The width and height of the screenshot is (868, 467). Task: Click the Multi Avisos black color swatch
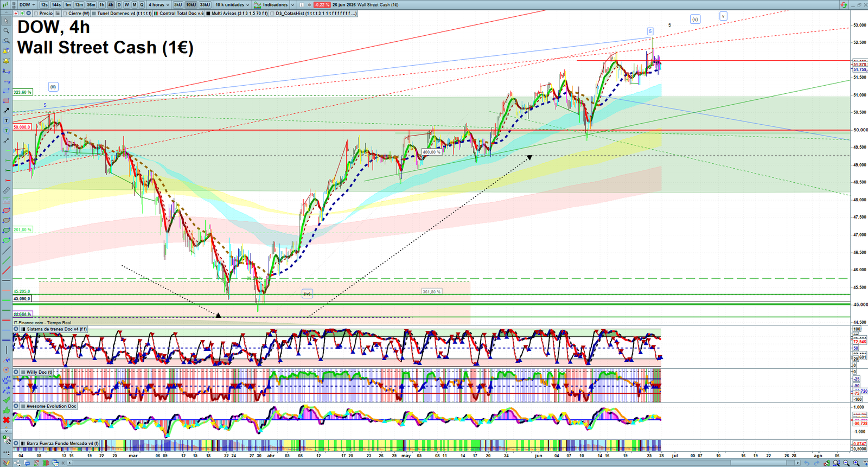coord(208,14)
